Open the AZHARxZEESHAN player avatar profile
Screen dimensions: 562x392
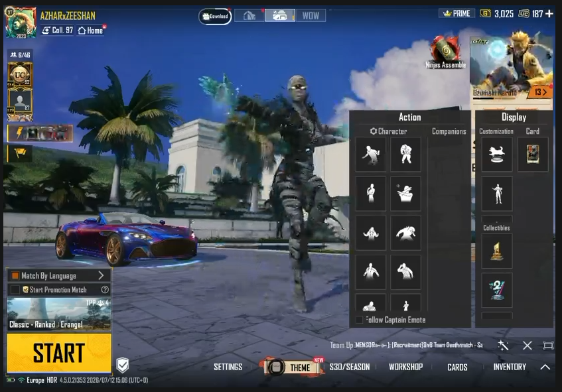point(20,22)
